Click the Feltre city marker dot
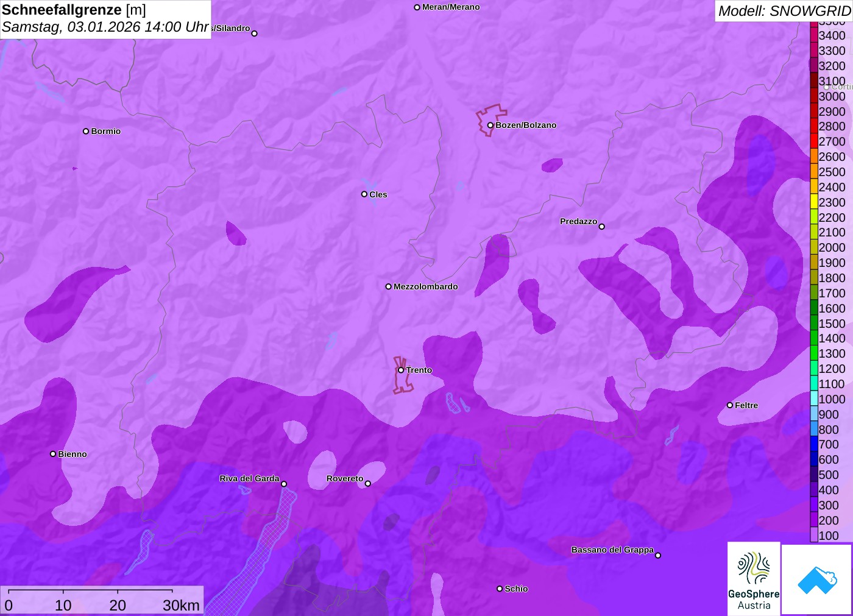Viewport: 853px width, 616px height. click(x=730, y=405)
